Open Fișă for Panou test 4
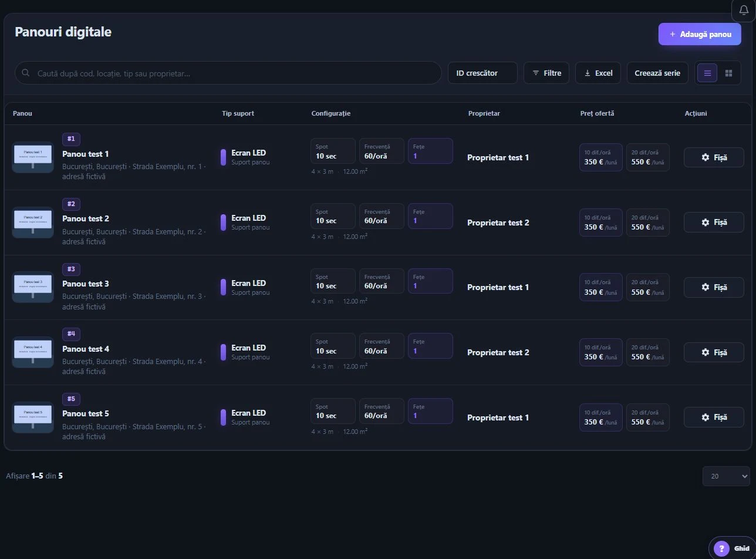Screen dimensions: 756x559 (x=714, y=352)
